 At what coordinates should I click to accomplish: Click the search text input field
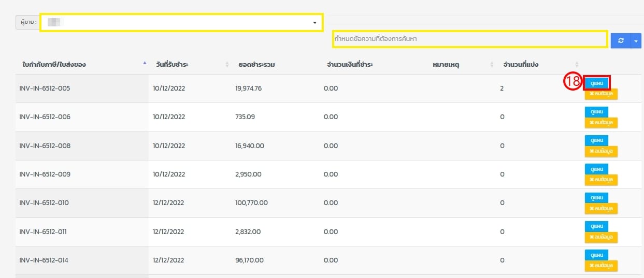tap(470, 39)
